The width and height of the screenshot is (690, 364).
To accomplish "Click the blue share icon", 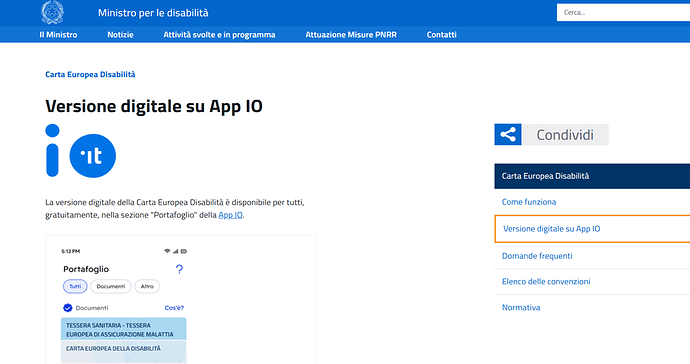I will (508, 135).
